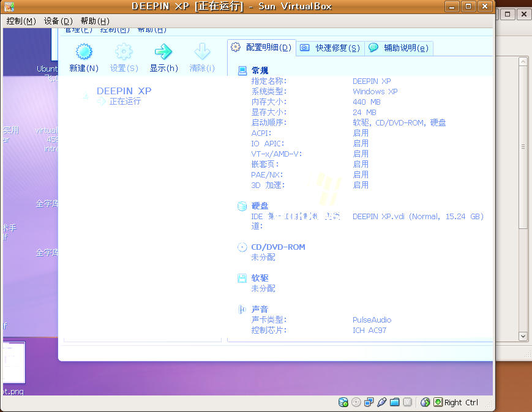Click the 硬盘 hard disk section icon
Viewport: 532px width, 412px height.
242,206
